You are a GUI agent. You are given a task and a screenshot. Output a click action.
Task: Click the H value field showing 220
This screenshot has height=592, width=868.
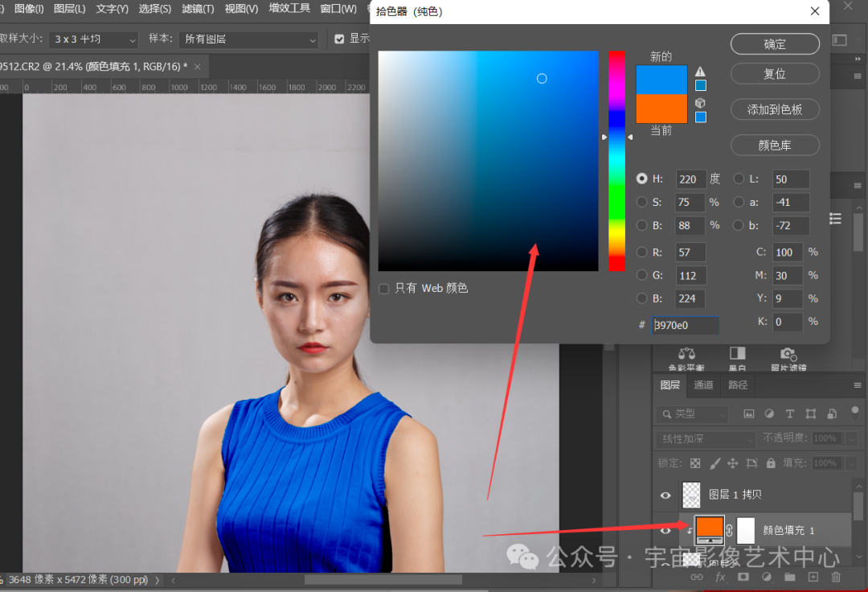click(x=691, y=179)
